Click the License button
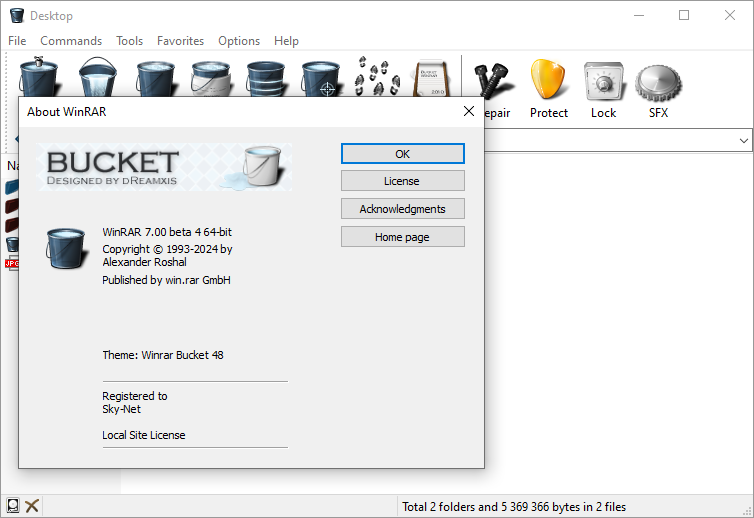The width and height of the screenshot is (754, 518). coord(403,181)
